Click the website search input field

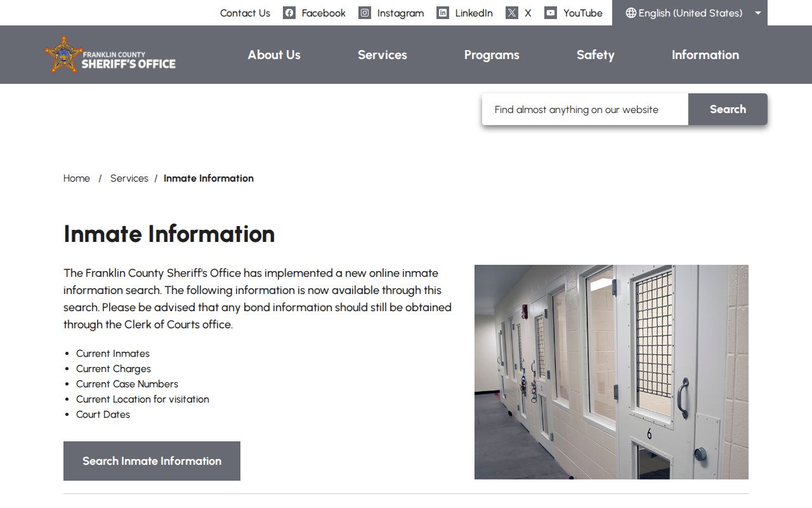585,109
